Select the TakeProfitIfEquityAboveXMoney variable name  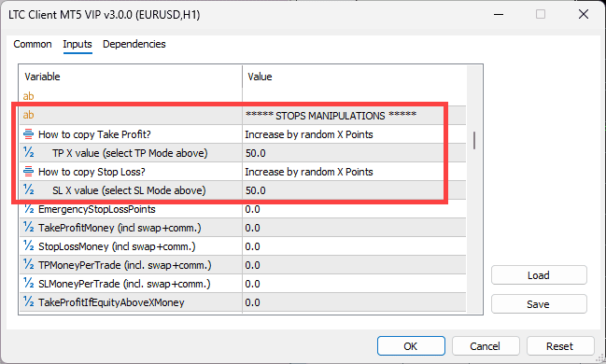[111, 302]
